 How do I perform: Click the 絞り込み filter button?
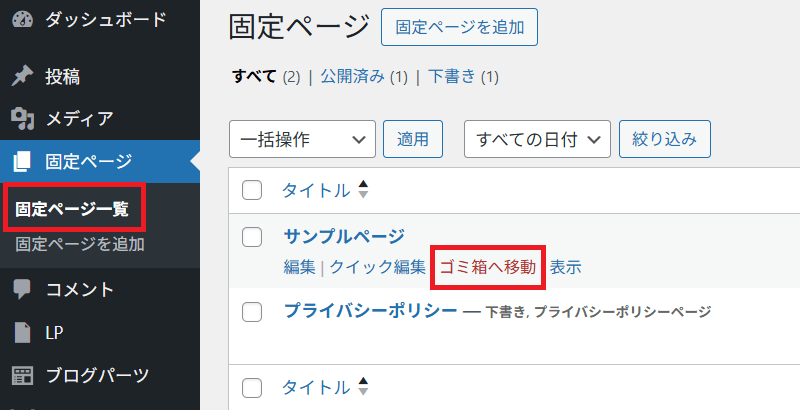click(x=665, y=139)
